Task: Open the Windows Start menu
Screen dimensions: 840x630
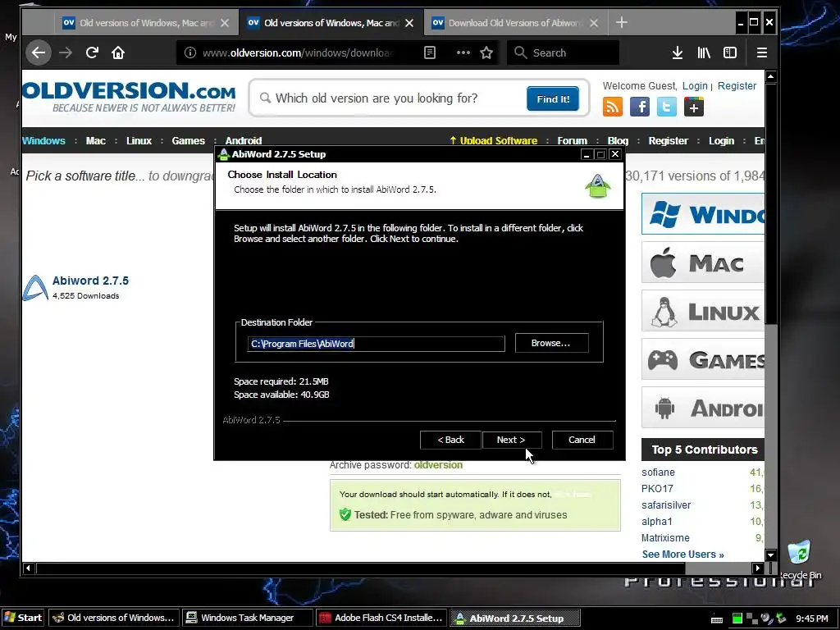Action: (23, 618)
